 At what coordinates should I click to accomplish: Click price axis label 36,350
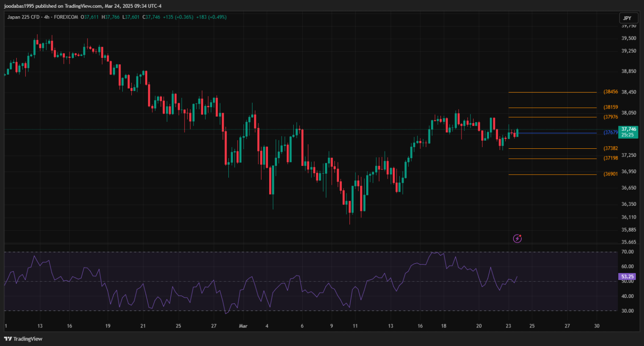pyautogui.click(x=629, y=204)
